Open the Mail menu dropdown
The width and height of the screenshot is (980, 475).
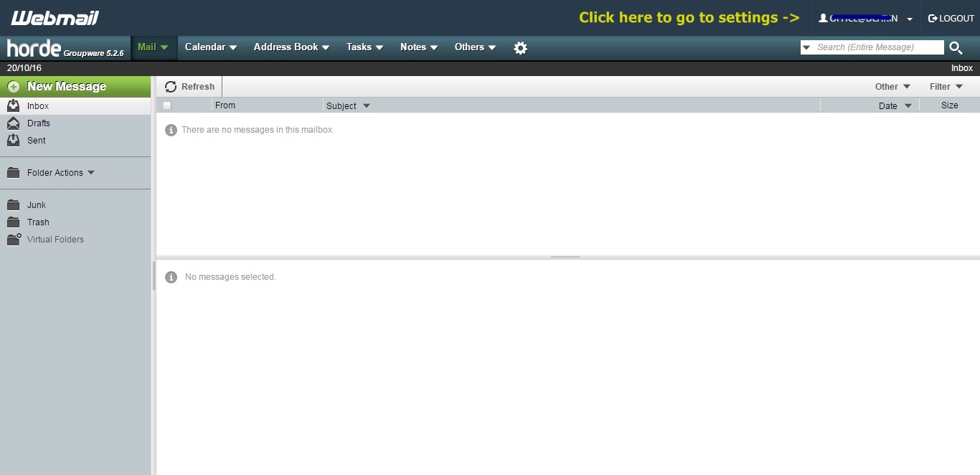tap(153, 47)
